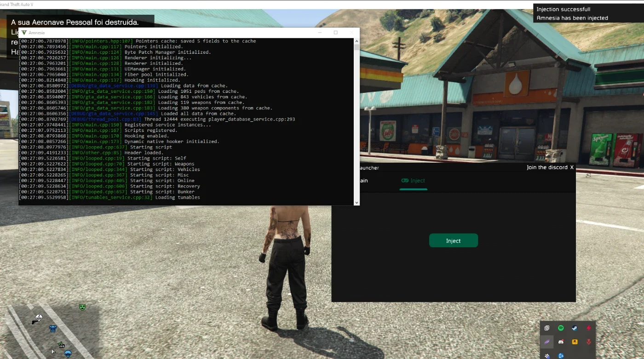Image resolution: width=644 pixels, height=359 pixels.
Task: Switch to the Inject tab in launcher
Action: pos(413,181)
